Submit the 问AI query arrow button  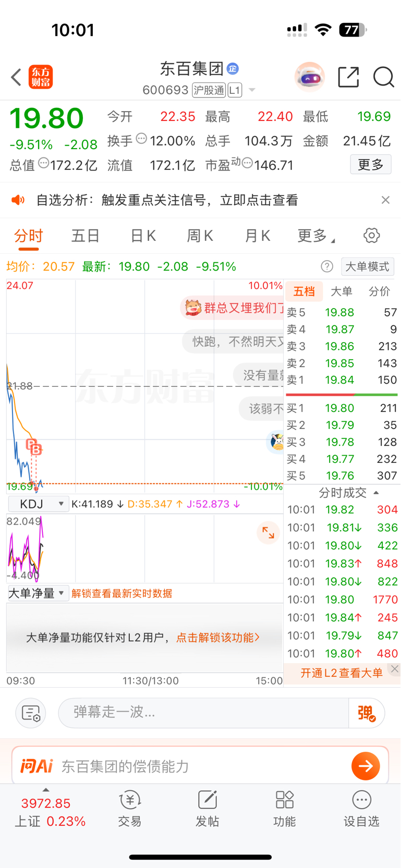click(366, 766)
